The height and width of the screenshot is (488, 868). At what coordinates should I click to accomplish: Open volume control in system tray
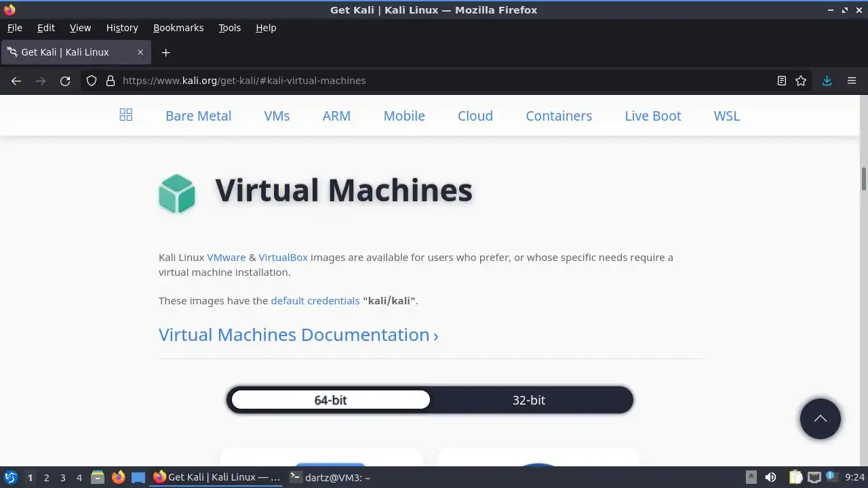tap(770, 477)
